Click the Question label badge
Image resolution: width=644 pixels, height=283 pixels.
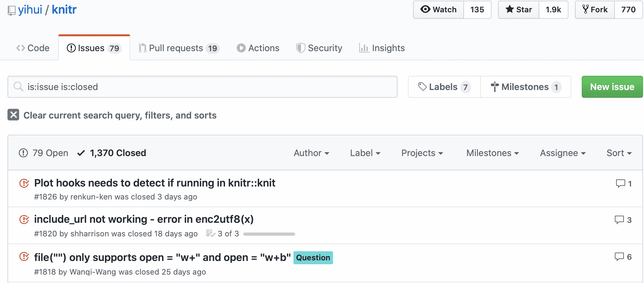pyautogui.click(x=313, y=258)
